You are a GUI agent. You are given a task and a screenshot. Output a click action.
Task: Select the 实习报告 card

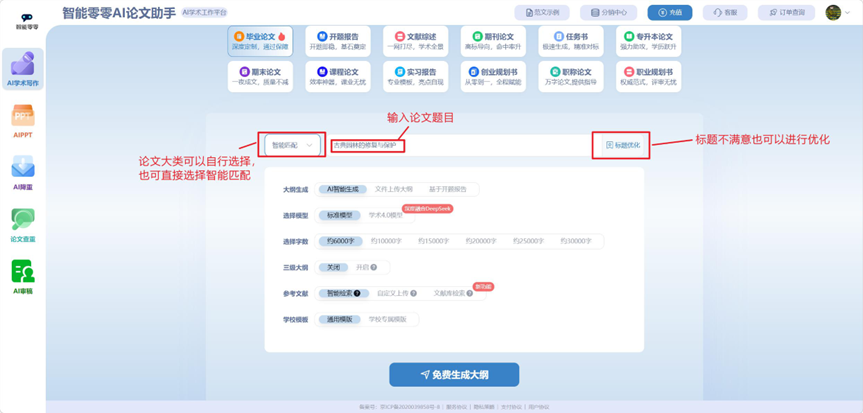point(416,77)
